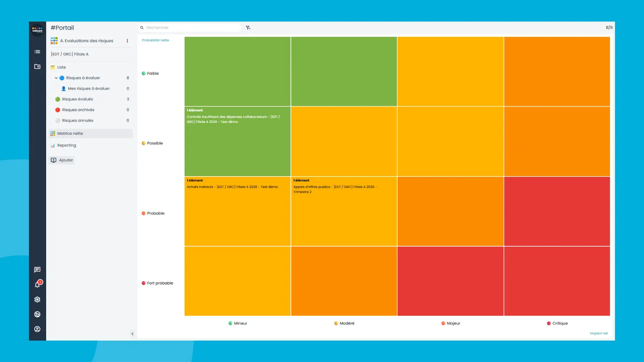
Task: Click red Fort probable / Critique cell
Action: [x=557, y=281]
